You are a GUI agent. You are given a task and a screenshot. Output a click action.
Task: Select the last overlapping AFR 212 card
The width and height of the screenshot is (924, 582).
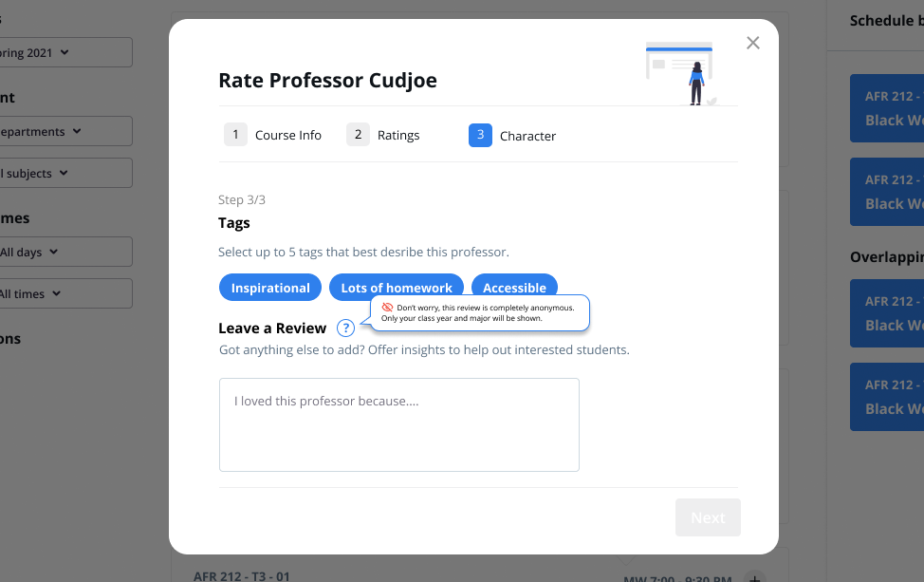[x=887, y=397]
